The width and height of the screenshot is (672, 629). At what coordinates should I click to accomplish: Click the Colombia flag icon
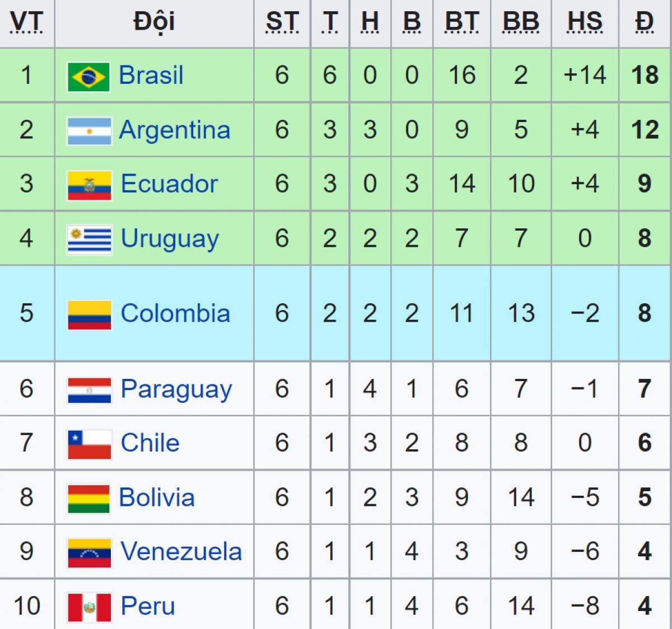pos(89,314)
